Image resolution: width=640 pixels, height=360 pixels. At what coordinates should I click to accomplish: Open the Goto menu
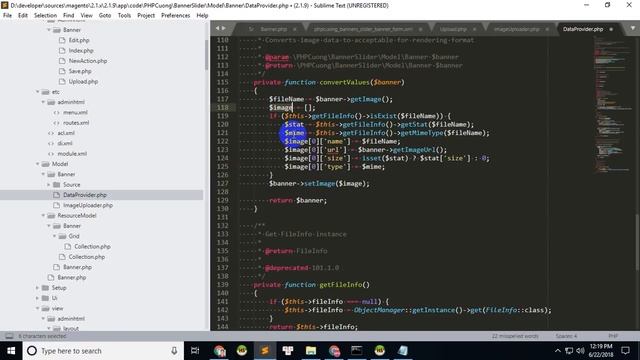105,15
